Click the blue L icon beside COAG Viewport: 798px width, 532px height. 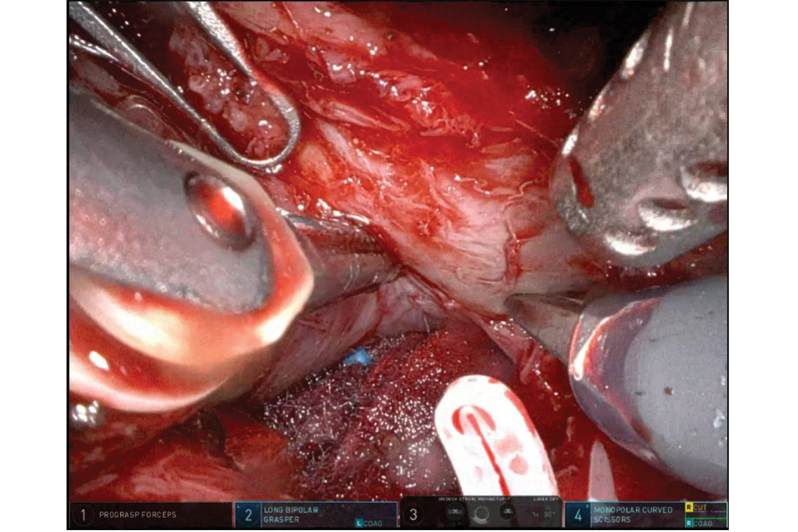359,523
